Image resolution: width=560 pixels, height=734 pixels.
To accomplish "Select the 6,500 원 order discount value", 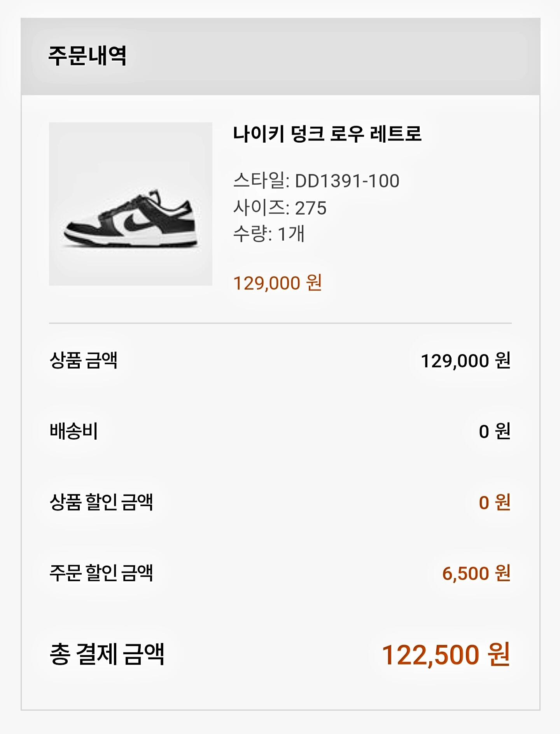I will click(476, 573).
